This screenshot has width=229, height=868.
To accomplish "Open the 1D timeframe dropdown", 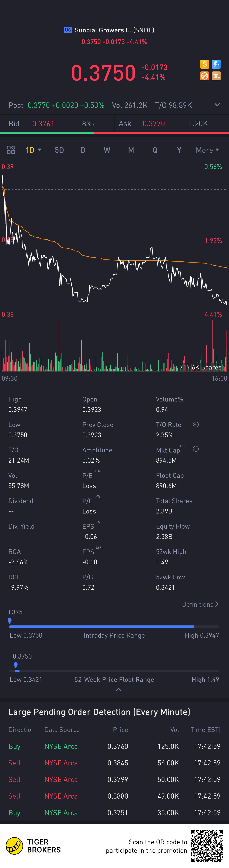I will pos(34,150).
